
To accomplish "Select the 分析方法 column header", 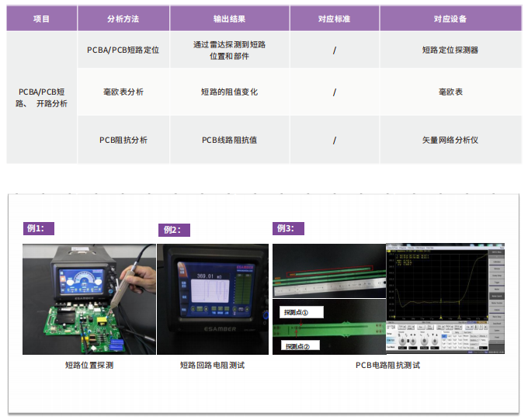I will [x=123, y=19].
